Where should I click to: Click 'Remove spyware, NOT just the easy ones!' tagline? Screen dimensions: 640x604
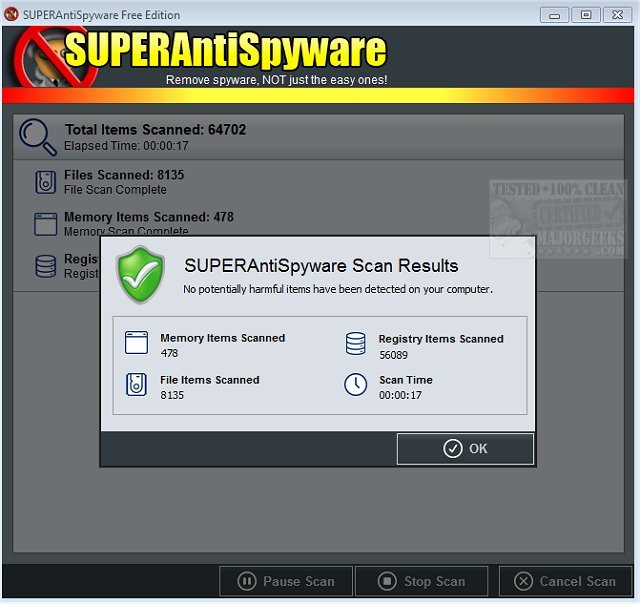276,80
